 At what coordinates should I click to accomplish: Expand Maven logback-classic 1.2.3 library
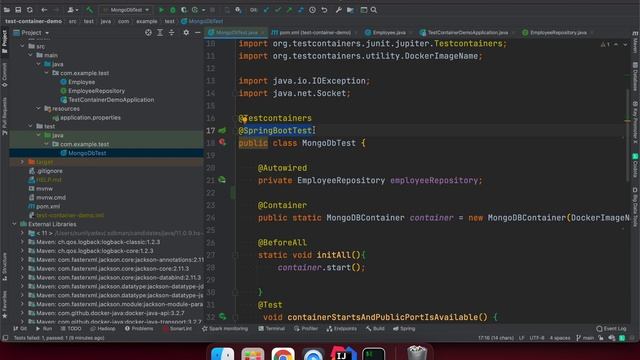(x=22, y=242)
